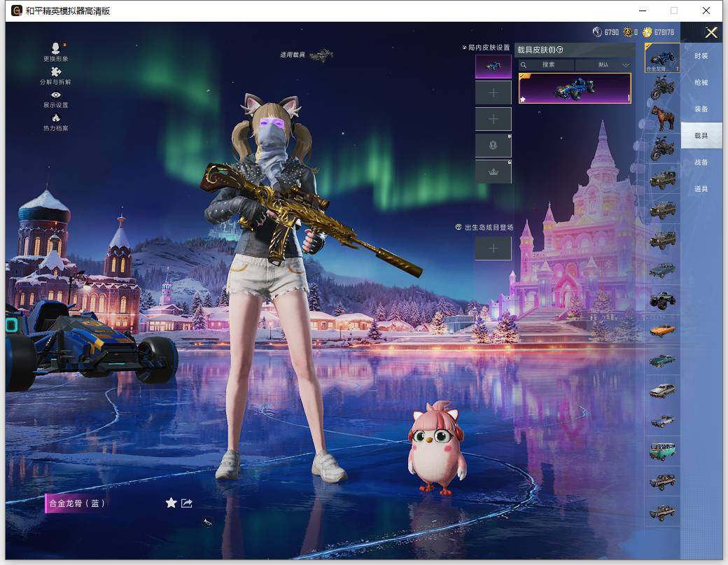
Task: Open the help icon beside 载具皮肤
Action: click(x=560, y=50)
